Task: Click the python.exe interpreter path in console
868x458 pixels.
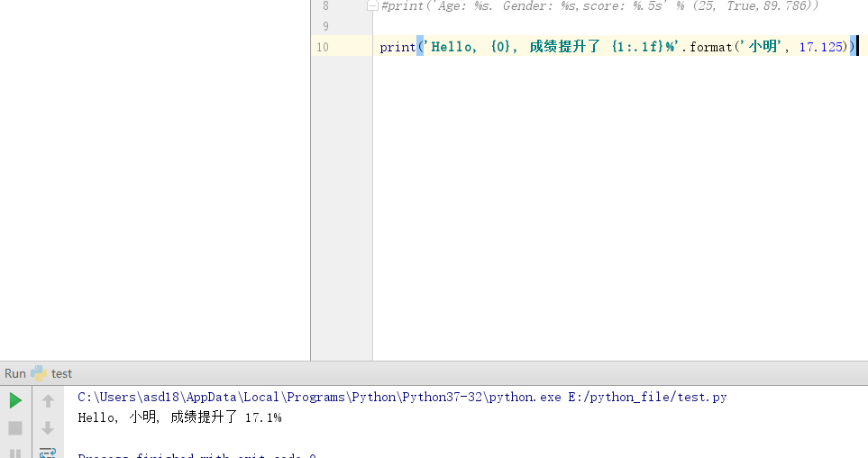Action: [319, 397]
